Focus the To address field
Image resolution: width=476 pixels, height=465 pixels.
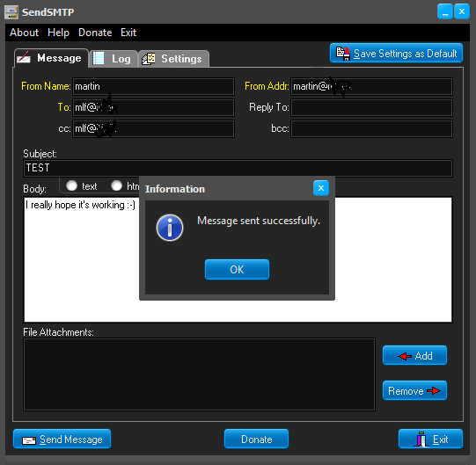point(153,107)
